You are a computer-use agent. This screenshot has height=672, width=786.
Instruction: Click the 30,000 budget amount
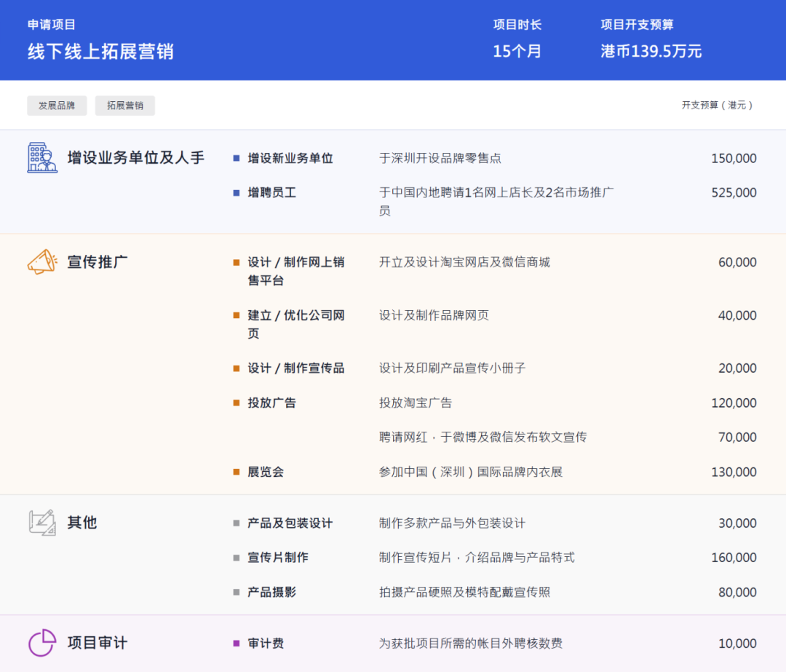point(737,523)
